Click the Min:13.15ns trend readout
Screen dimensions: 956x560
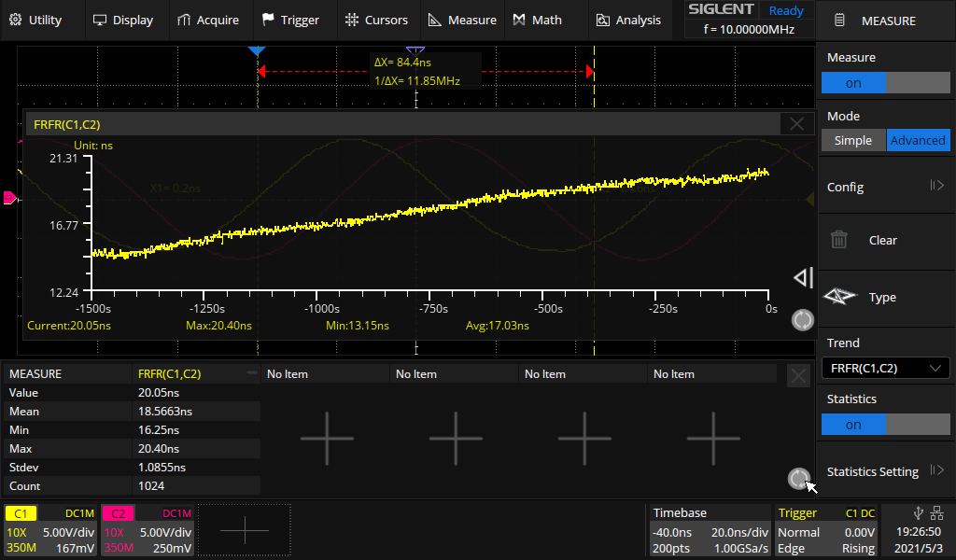[x=358, y=326]
